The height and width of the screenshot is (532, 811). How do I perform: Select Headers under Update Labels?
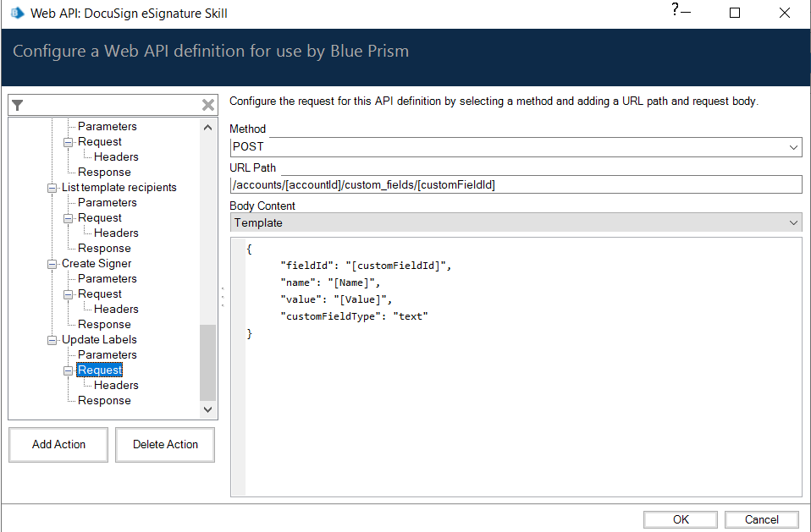coord(116,385)
